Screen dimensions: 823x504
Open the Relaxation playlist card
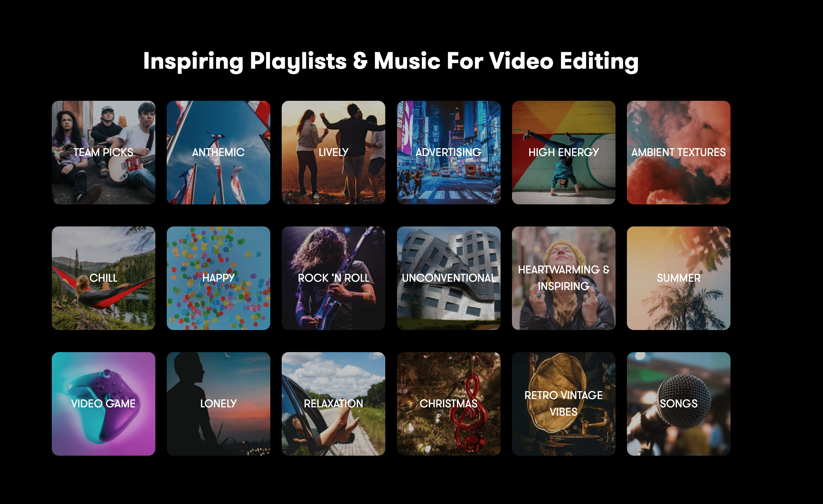(333, 404)
